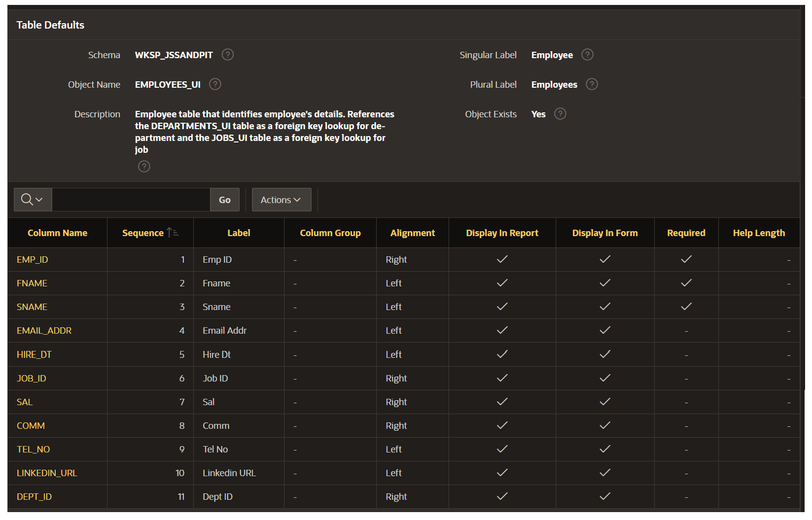
Task: View help for Plural Label
Action: [592, 84]
